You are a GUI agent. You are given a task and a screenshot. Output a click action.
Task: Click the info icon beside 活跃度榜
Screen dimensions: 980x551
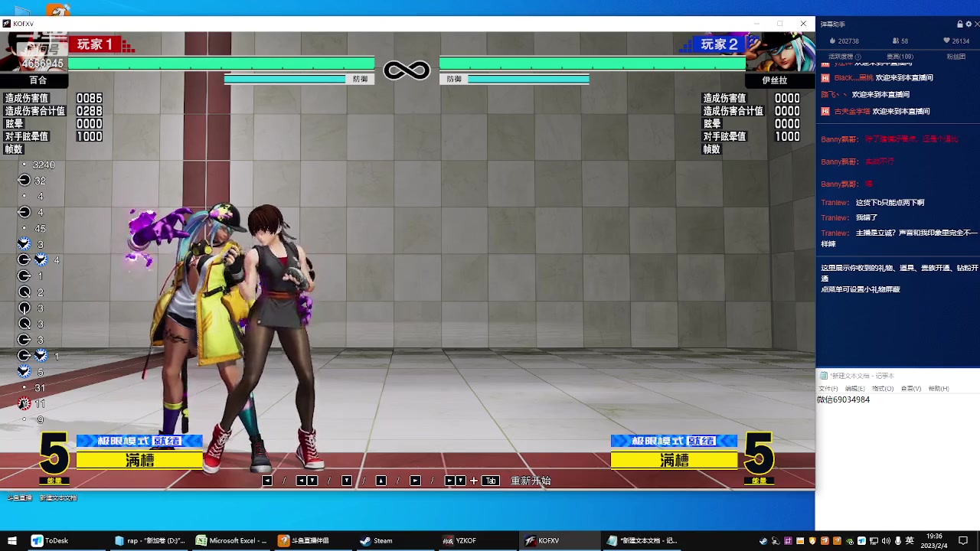pyautogui.click(x=858, y=57)
